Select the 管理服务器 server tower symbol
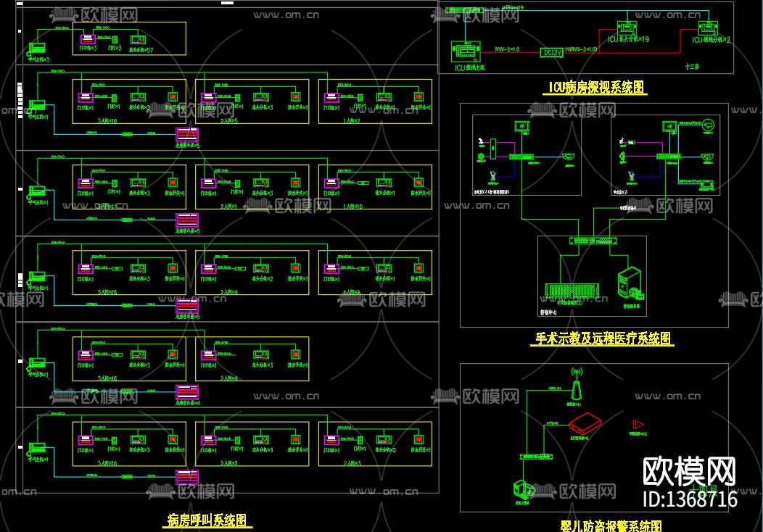Screen dimensions: 763x532 pyautogui.click(x=630, y=281)
